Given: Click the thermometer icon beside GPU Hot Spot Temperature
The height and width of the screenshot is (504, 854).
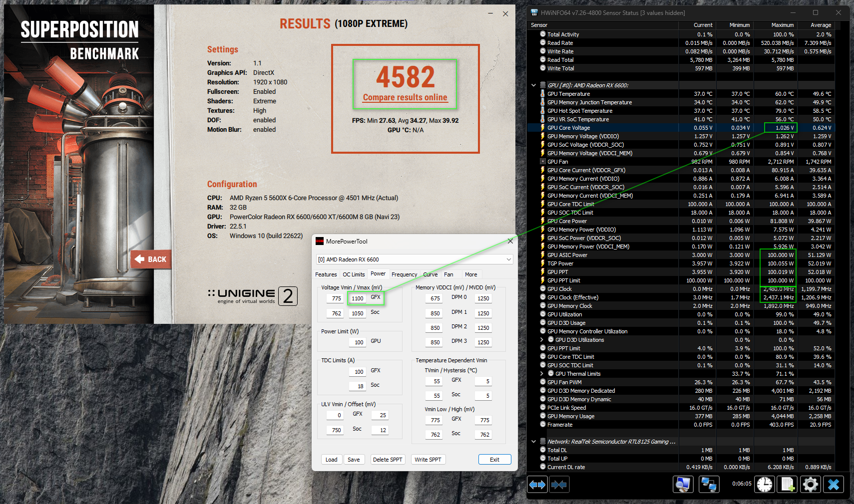Looking at the screenshot, I should tap(543, 111).
